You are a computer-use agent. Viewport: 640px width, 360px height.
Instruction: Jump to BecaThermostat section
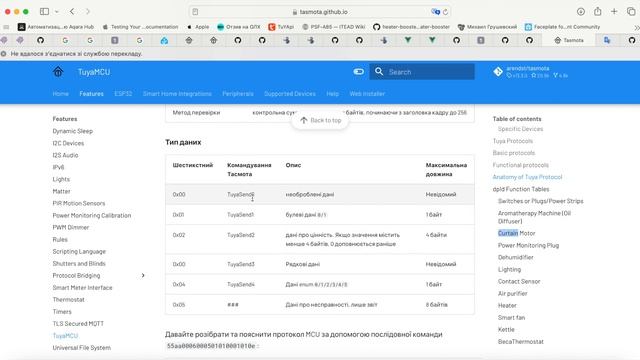click(520, 341)
